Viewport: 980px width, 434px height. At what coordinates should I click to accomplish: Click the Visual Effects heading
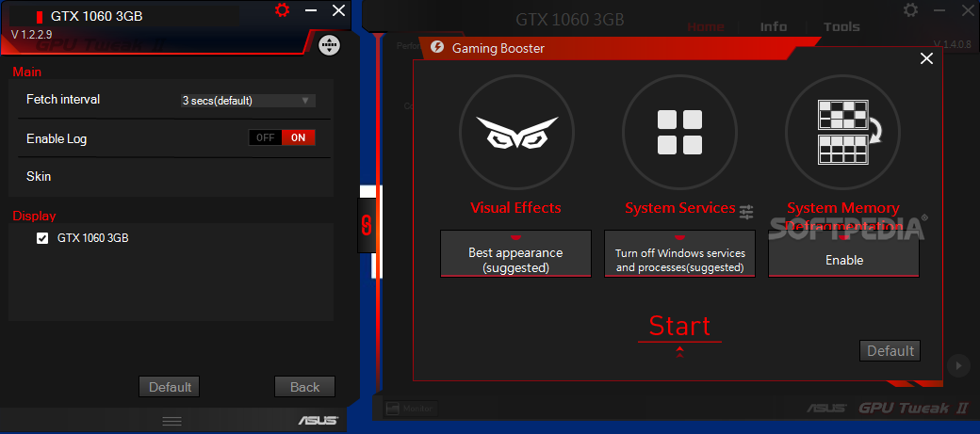515,208
